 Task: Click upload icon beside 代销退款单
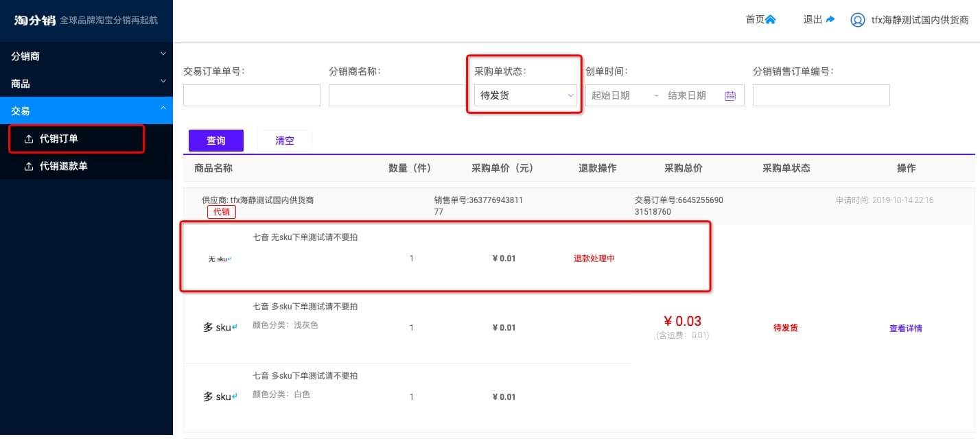29,167
